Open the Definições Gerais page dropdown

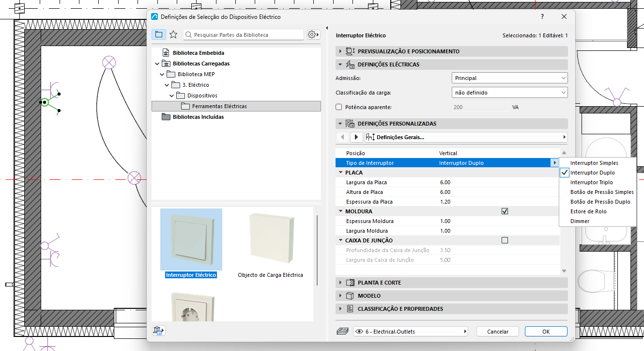click(x=465, y=137)
